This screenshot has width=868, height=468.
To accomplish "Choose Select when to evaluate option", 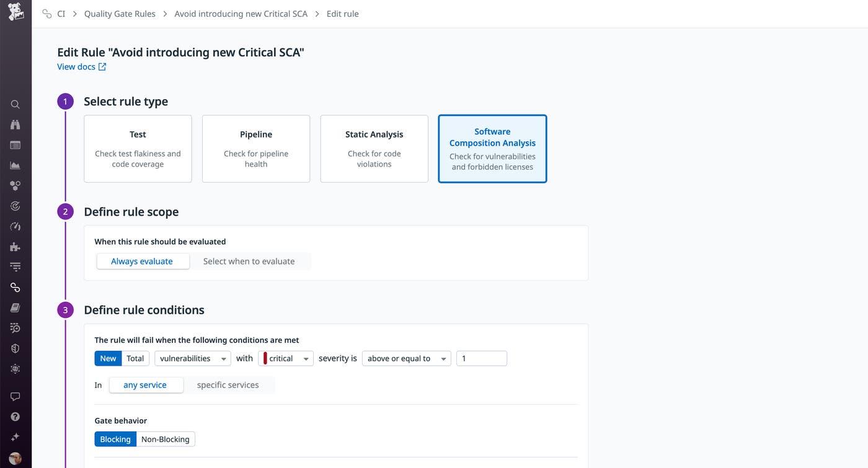I will [x=249, y=262].
